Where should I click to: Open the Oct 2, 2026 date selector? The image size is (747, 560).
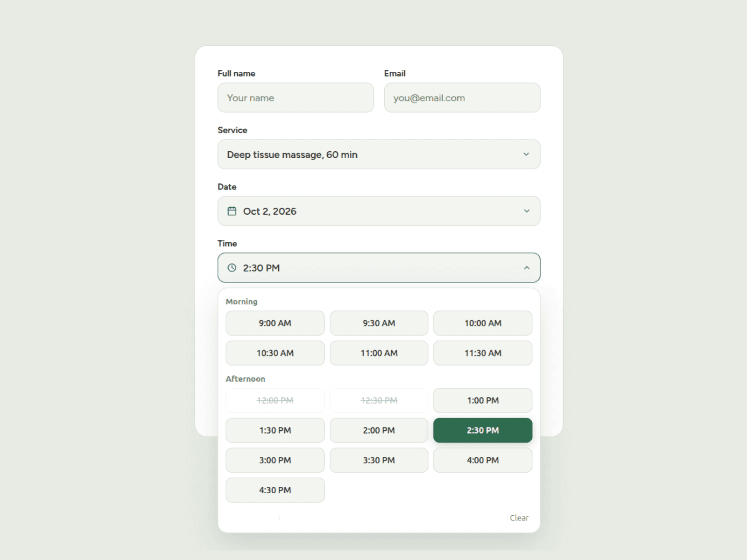379,211
